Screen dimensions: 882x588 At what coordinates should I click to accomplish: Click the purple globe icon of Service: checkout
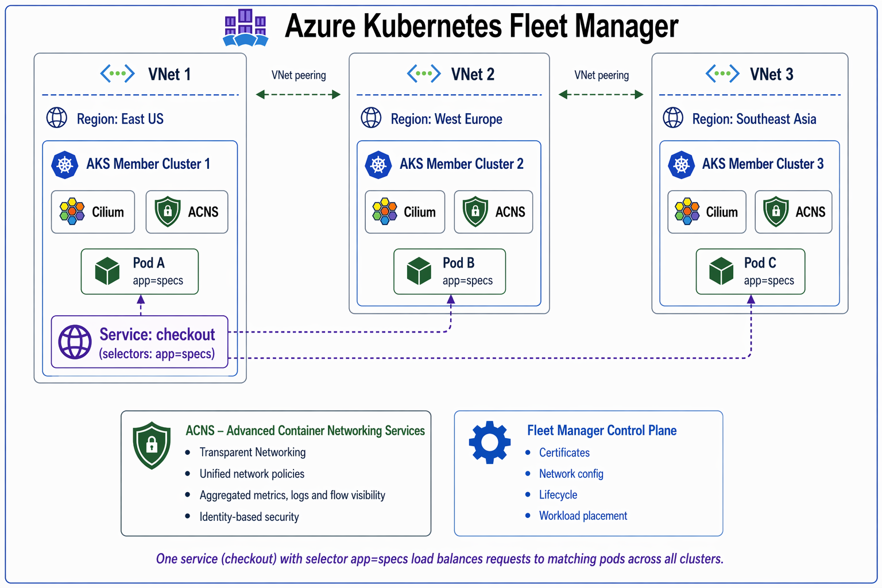coord(75,342)
